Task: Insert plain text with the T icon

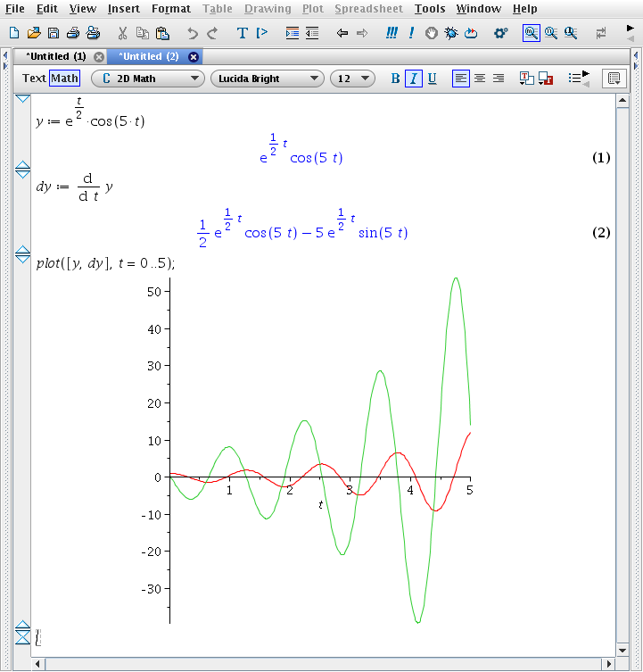Action: point(242,33)
